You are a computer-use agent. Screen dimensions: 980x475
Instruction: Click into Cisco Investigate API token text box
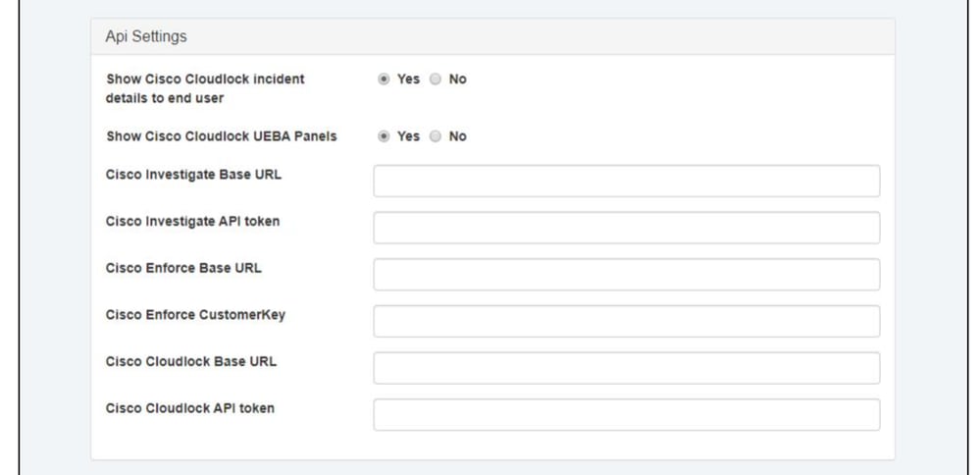[626, 228]
